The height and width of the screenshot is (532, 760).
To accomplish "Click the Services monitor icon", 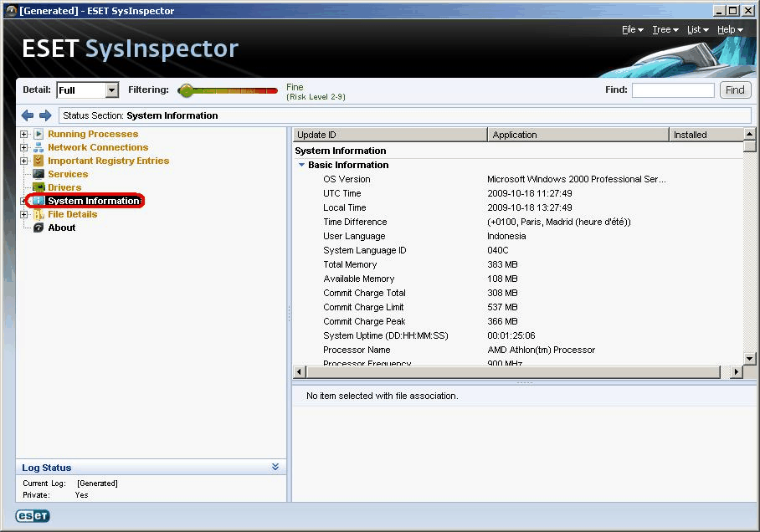I will pyautogui.click(x=39, y=174).
